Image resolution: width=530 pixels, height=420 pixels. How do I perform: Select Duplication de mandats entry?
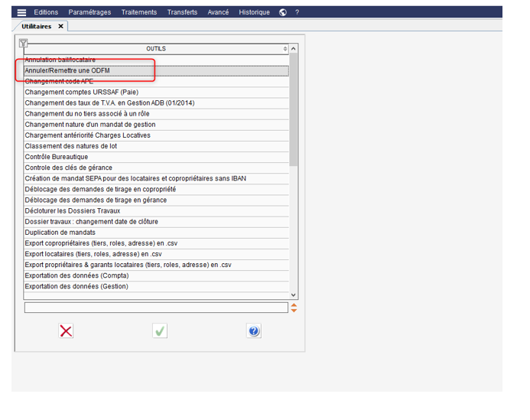[x=60, y=233]
